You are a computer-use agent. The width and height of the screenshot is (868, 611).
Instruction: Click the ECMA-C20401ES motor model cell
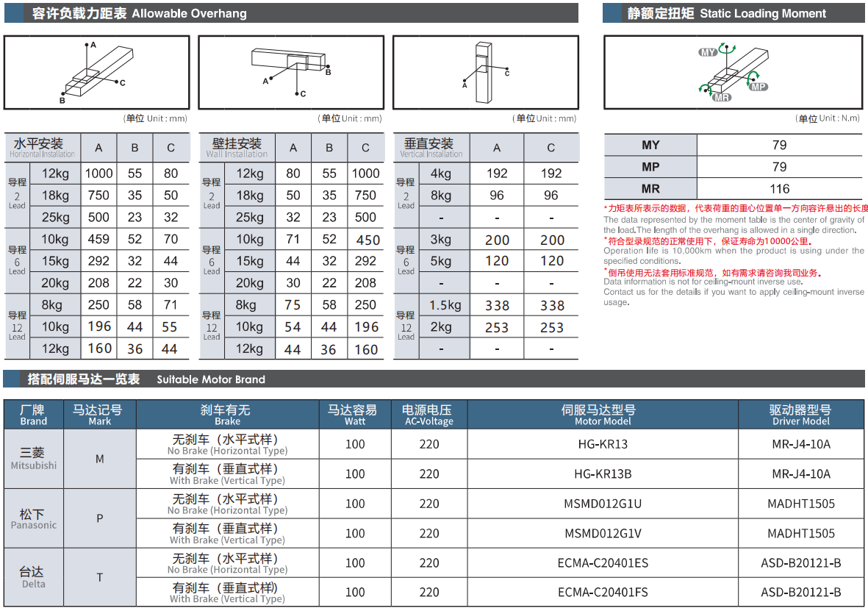pyautogui.click(x=603, y=563)
